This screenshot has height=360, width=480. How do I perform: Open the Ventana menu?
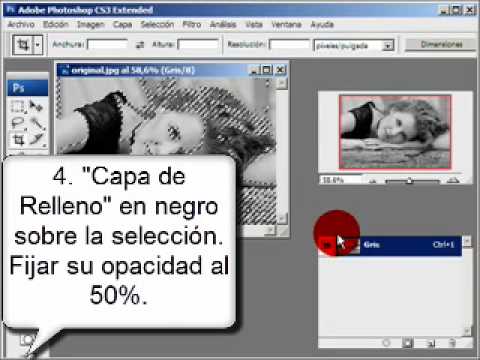coord(286,24)
